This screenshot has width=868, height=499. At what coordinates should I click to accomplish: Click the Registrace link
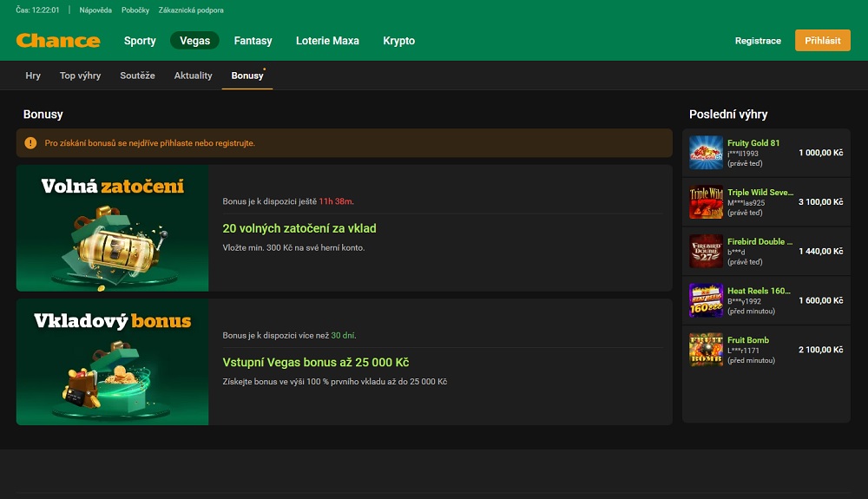pyautogui.click(x=758, y=41)
